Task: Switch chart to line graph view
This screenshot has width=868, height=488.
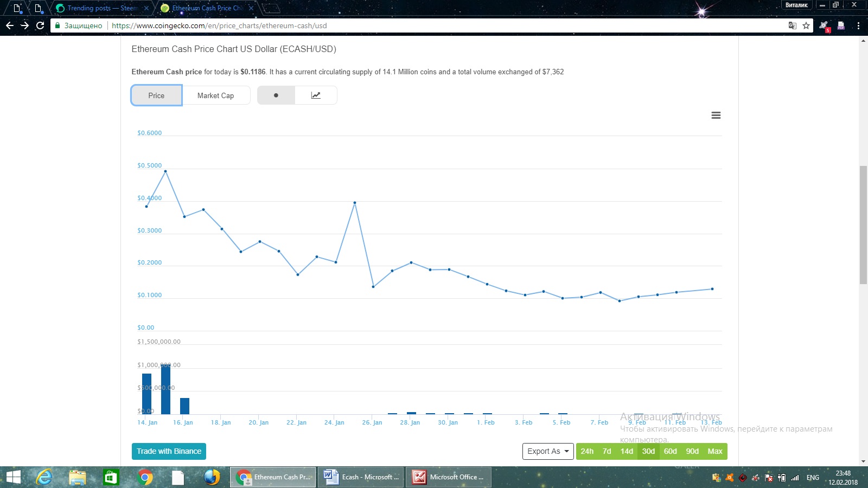Action: [x=316, y=95]
